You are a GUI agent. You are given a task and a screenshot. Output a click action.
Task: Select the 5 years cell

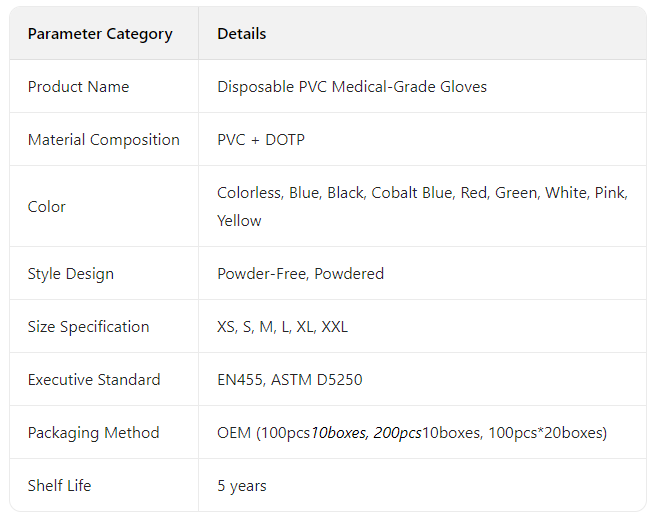242,486
